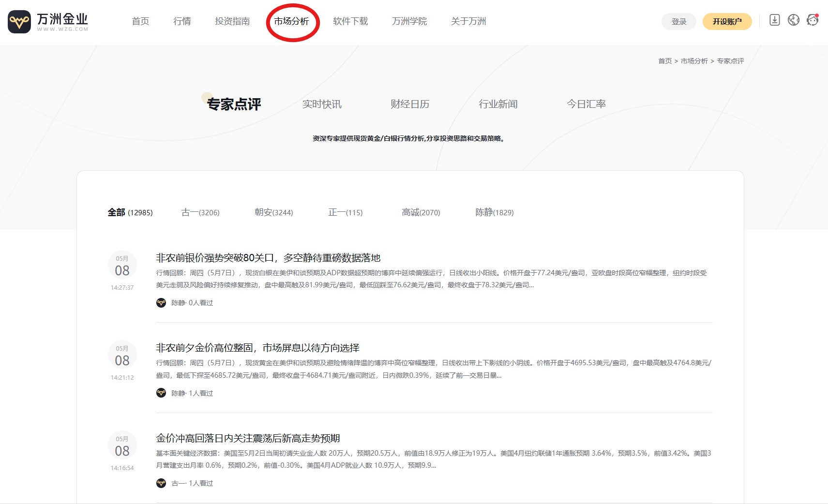
Task: Show 全部 (12985) expert articles
Action: 130,212
